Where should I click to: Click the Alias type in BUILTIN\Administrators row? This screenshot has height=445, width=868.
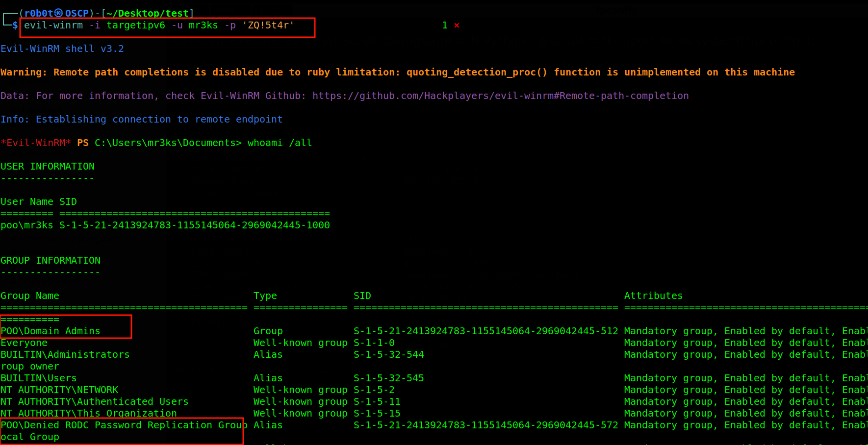[268, 355]
